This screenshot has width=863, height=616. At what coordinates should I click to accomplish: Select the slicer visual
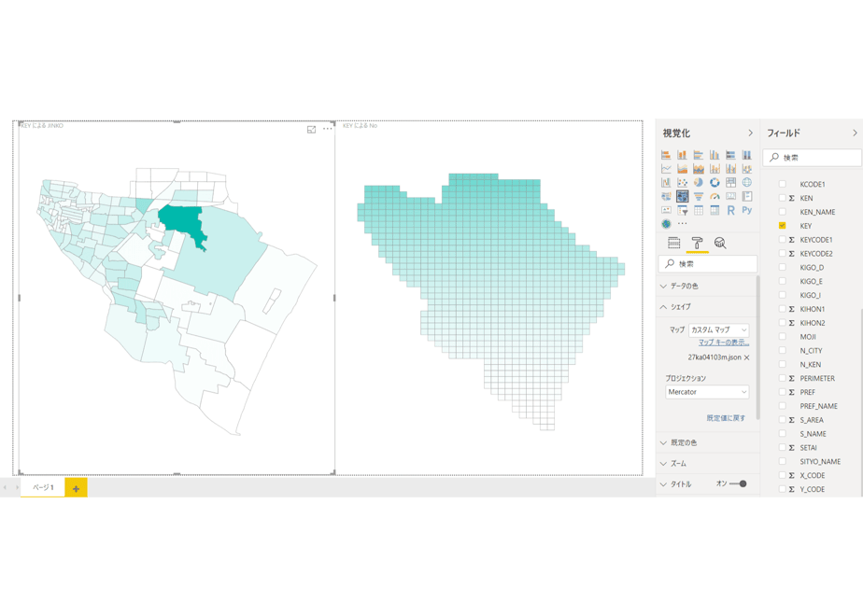tap(682, 210)
